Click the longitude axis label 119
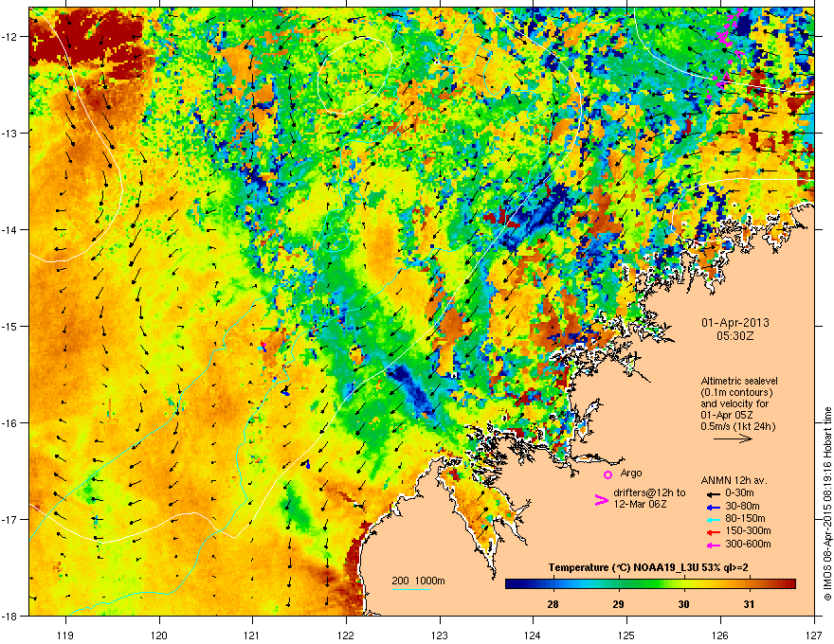Screen dimensions: 834x644 click(x=65, y=635)
